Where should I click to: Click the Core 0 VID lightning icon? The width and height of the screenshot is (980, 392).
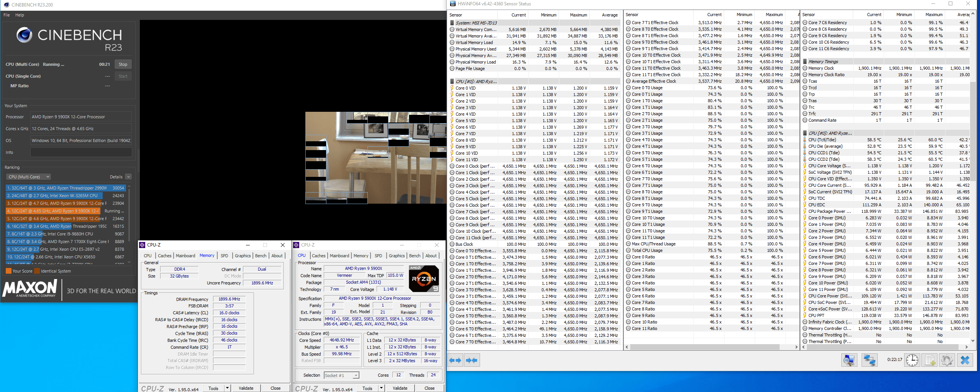452,88
